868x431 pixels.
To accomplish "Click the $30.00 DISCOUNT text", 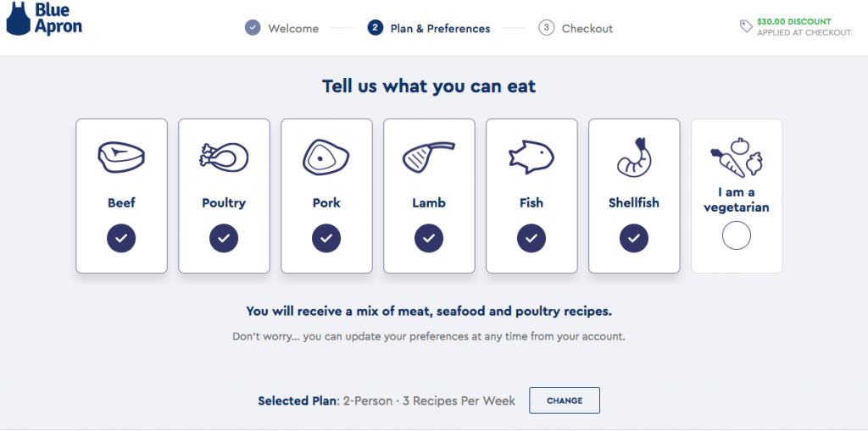I will point(794,21).
